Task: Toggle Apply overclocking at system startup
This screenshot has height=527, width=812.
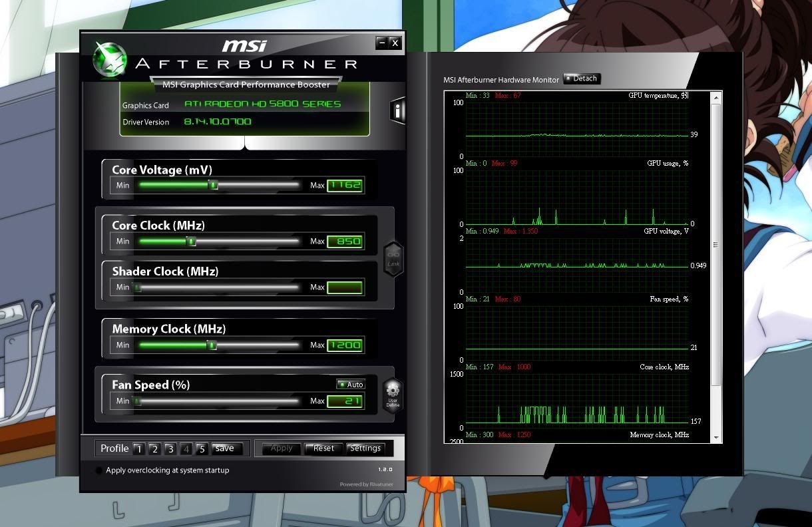Action: coord(99,470)
